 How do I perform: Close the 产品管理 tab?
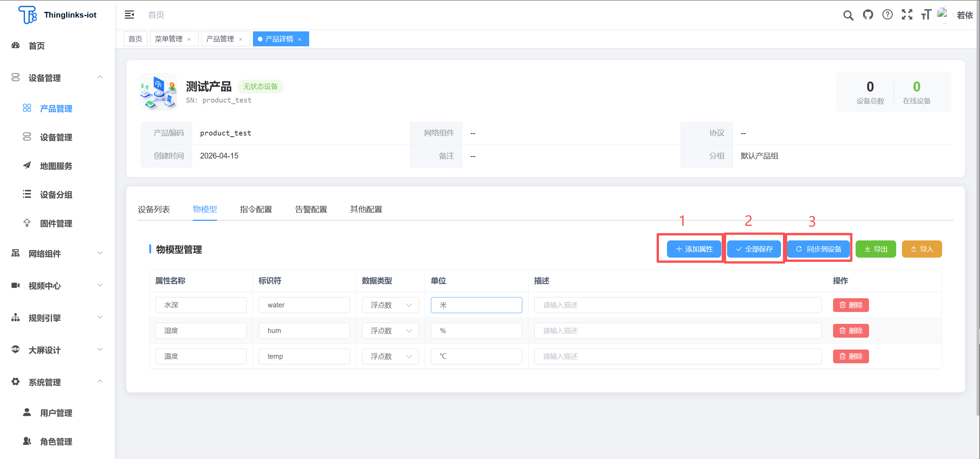pyautogui.click(x=241, y=39)
